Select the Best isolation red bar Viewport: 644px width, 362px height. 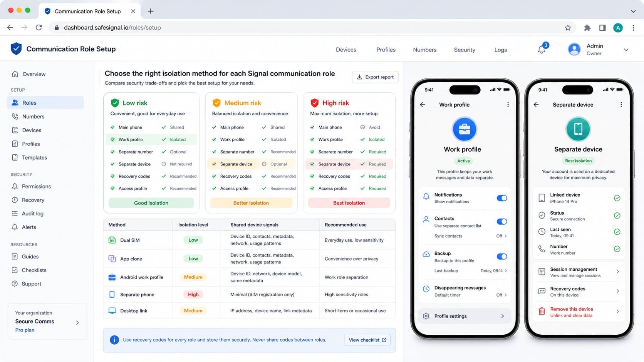[349, 203]
